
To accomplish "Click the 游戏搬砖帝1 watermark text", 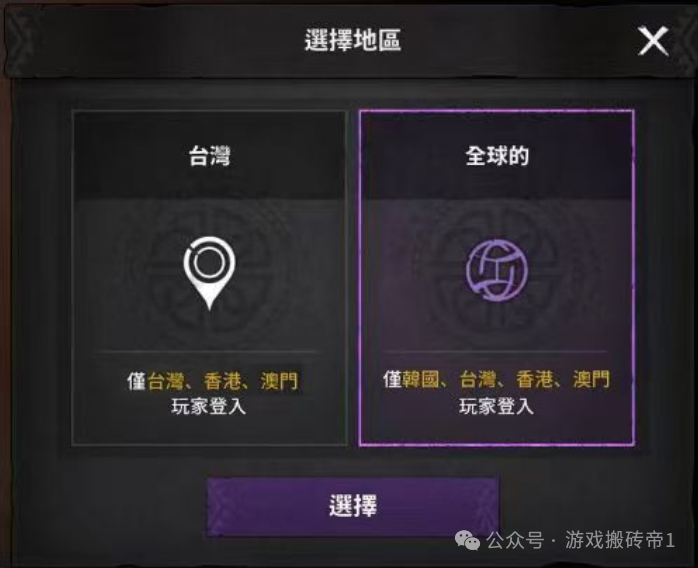I will (x=620, y=540).
